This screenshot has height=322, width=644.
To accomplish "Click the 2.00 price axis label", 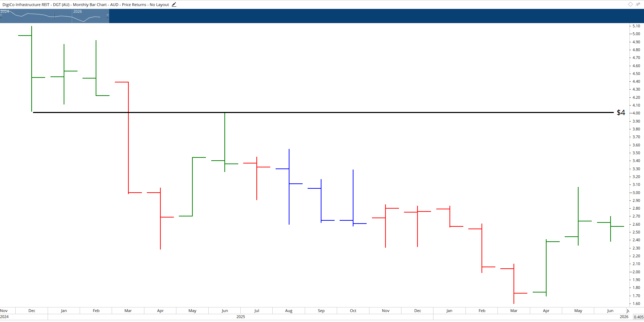I will 636,272.
